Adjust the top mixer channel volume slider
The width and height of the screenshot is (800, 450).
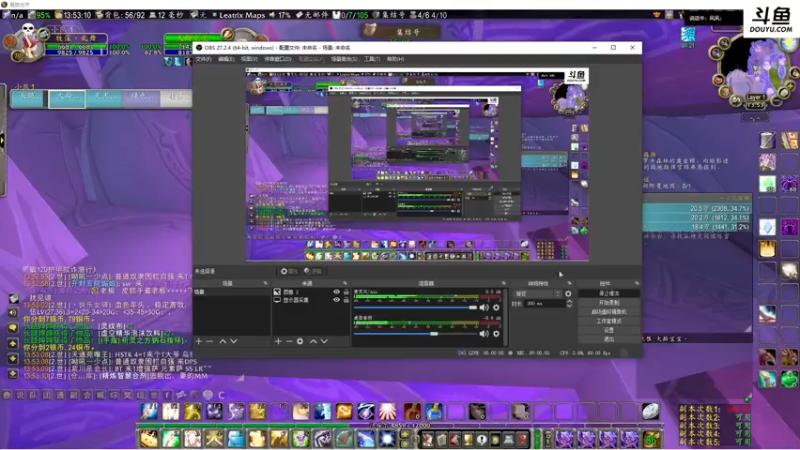[x=415, y=307]
